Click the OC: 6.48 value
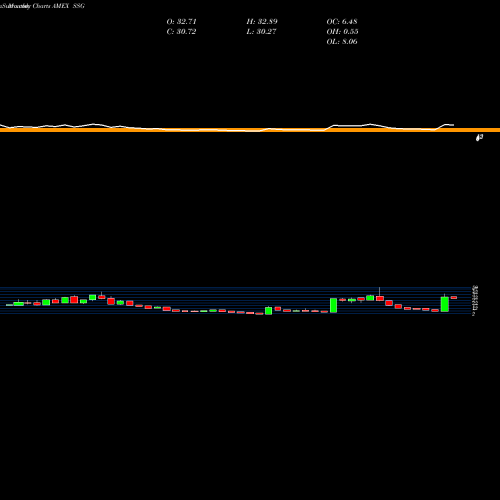The width and height of the screenshot is (500, 500). coord(342,22)
